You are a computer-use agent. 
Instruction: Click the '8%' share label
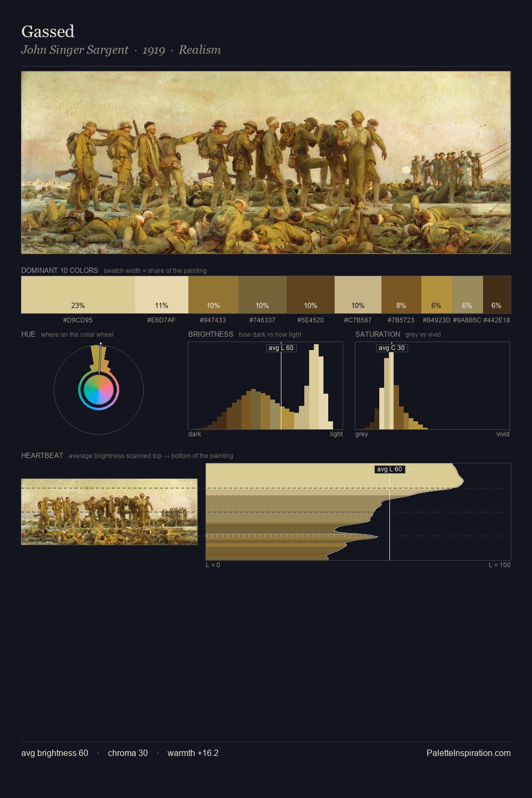point(401,305)
